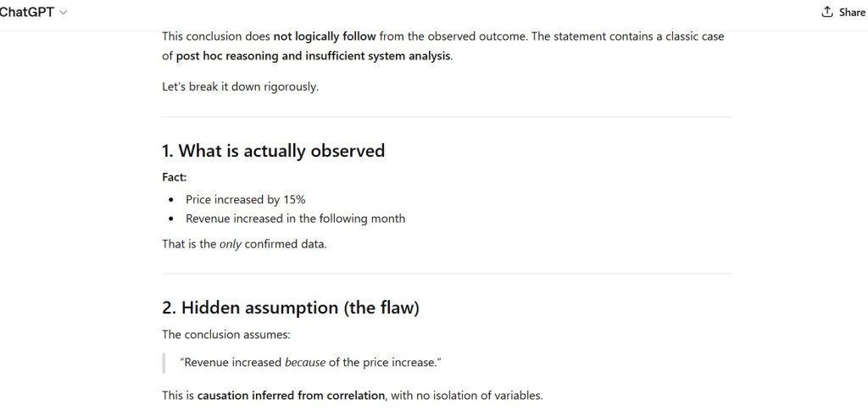Click the italic word "only" in confirmed data
Viewport: 868px width, 416px height.
coord(231,244)
